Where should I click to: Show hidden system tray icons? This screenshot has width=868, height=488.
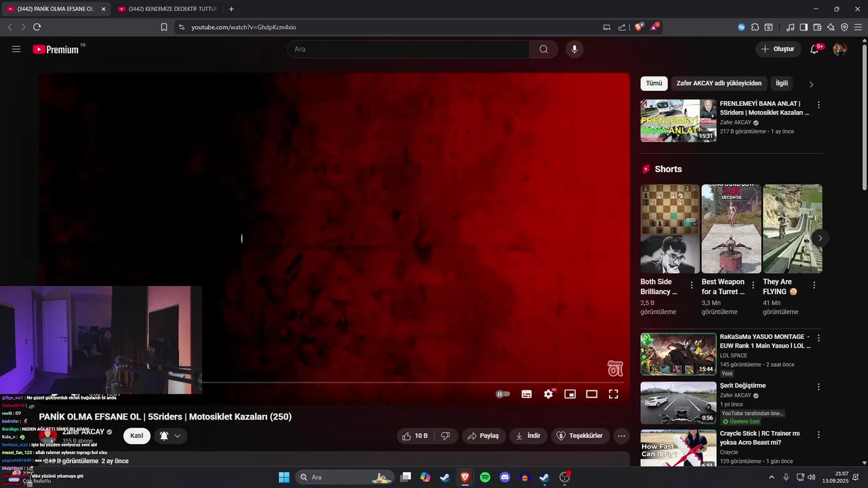pos(771,477)
